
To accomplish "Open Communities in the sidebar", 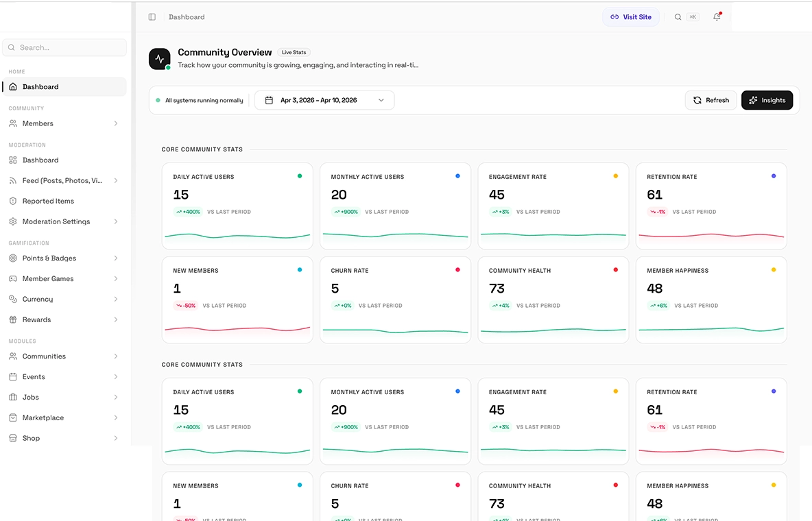I will point(44,356).
